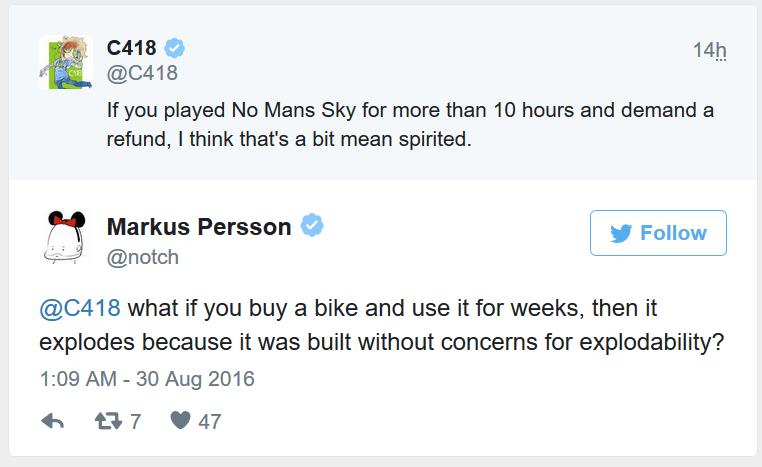762x467 pixels.
Task: Click the retweet count of 7
Action: point(135,421)
